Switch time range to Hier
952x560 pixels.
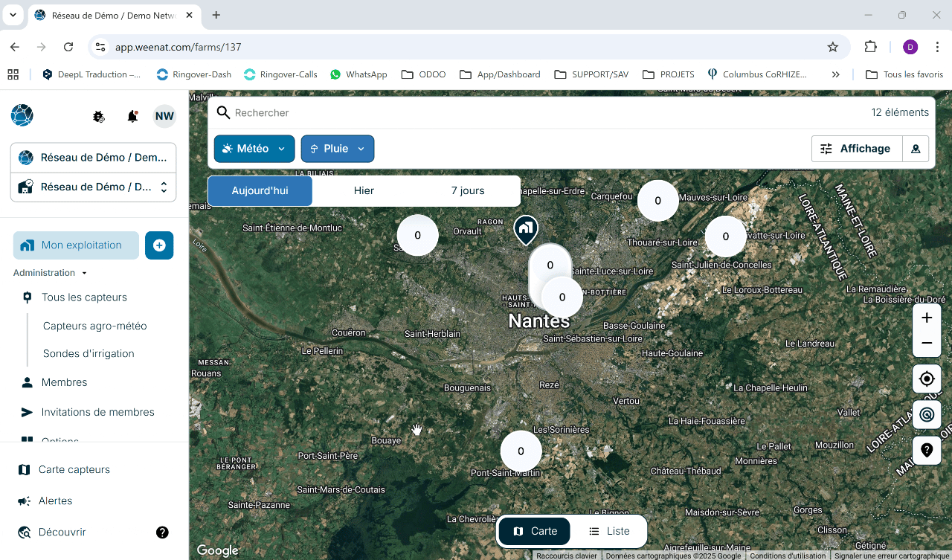coord(364,191)
